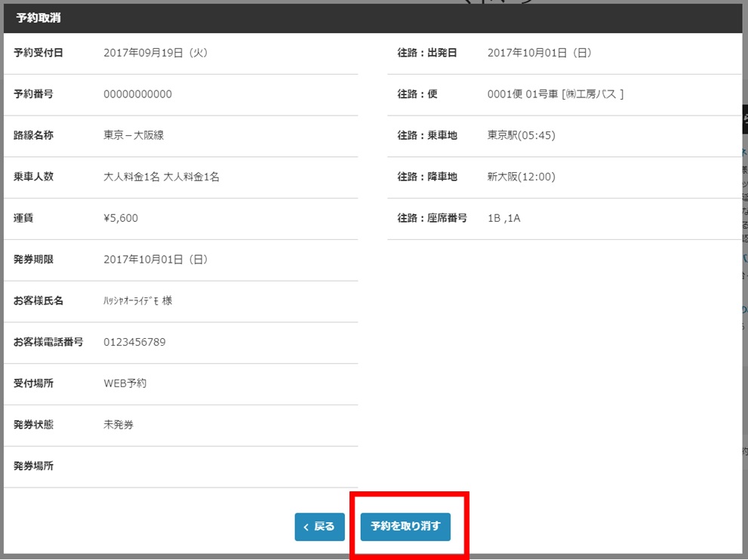Click the 発券期限 date value
This screenshot has height=560, width=748.
[x=155, y=260]
